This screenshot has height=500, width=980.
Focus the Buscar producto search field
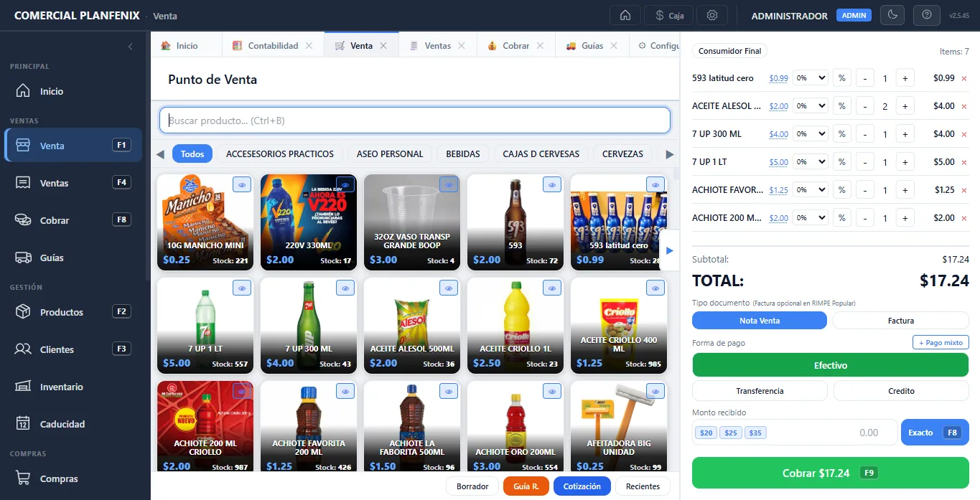(x=415, y=121)
